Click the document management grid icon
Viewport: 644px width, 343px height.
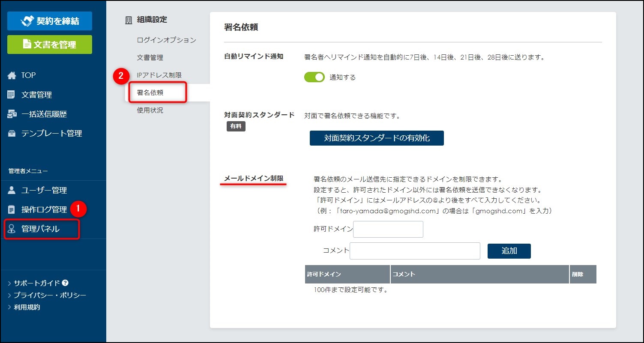(12, 95)
